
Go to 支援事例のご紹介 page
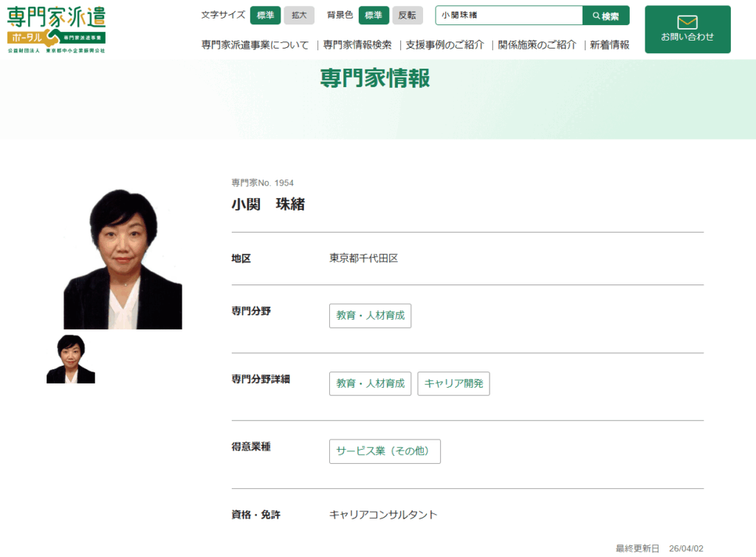click(444, 45)
